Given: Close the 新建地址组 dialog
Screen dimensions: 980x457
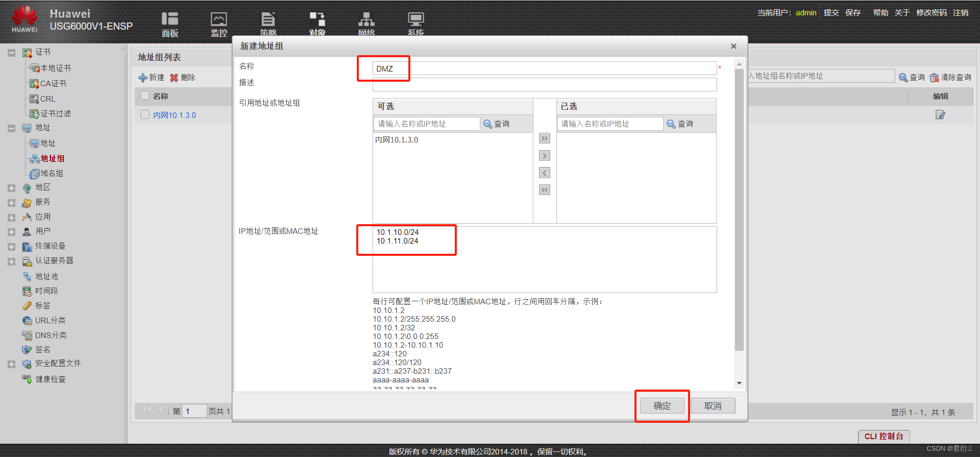Looking at the screenshot, I should pyautogui.click(x=733, y=46).
